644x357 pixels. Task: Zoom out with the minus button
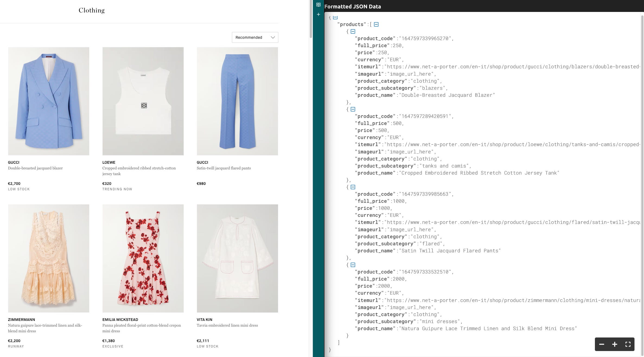[601, 344]
